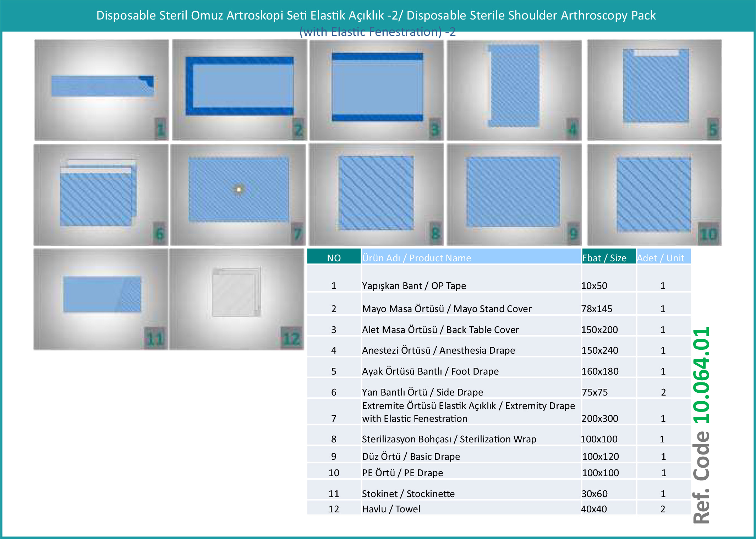Click thumbnail 4 showing the Anesthesia Drape

[514, 90]
